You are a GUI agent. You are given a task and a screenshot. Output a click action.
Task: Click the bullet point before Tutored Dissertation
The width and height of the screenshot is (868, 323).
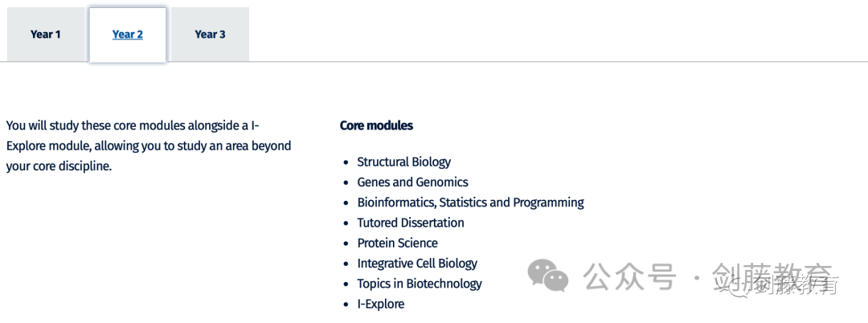(346, 223)
